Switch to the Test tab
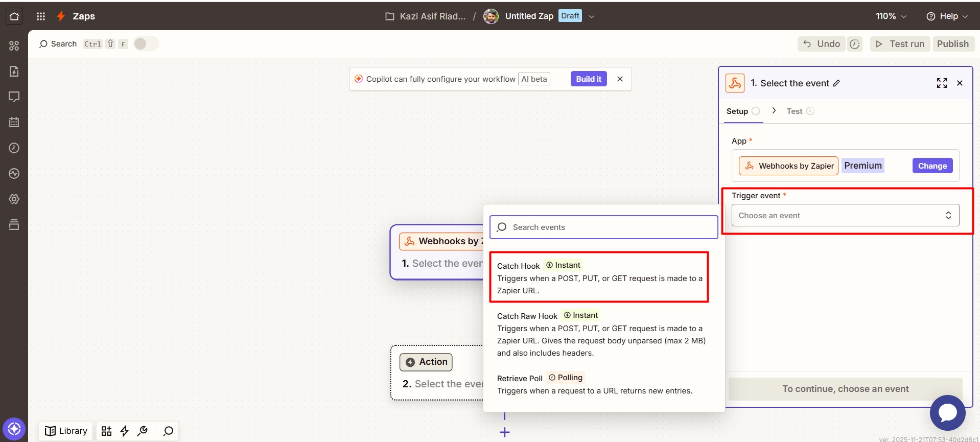Screen dimensions: 980x442 (795, 111)
